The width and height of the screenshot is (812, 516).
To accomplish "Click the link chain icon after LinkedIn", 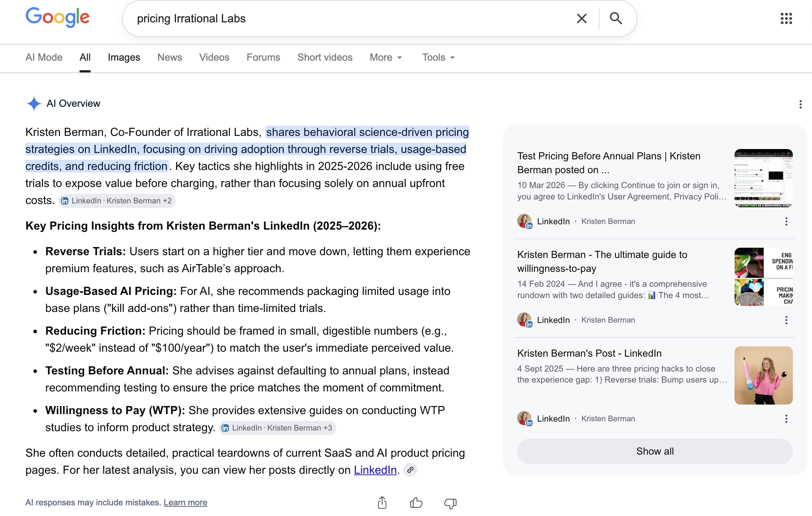I will [410, 470].
